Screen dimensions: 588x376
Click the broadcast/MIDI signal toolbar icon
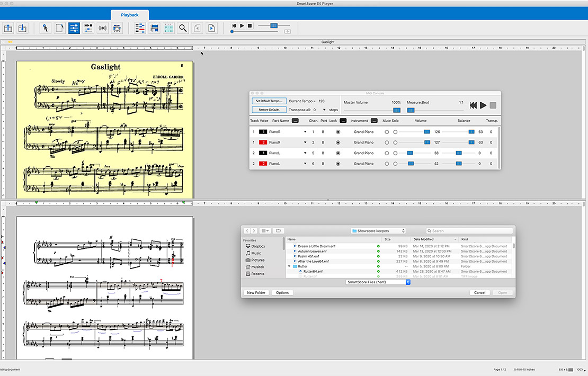pos(102,28)
